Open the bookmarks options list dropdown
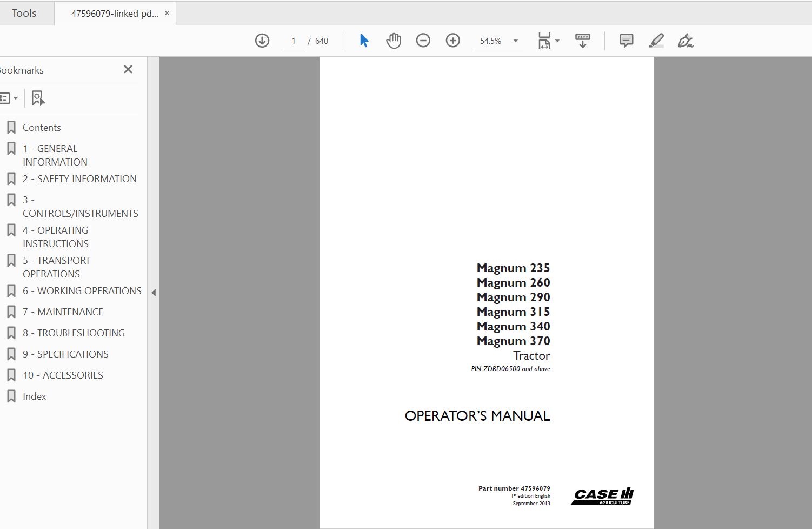Viewport: 812px width, 529px height. [9, 98]
